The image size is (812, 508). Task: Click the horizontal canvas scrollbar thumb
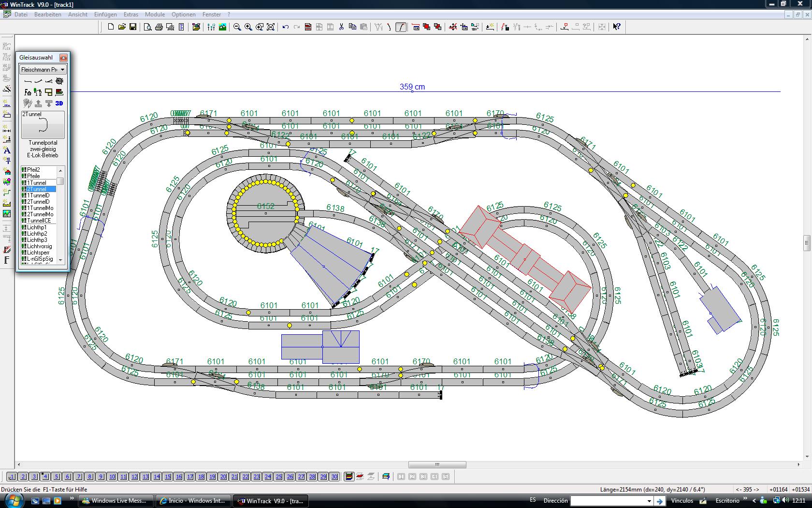click(437, 464)
